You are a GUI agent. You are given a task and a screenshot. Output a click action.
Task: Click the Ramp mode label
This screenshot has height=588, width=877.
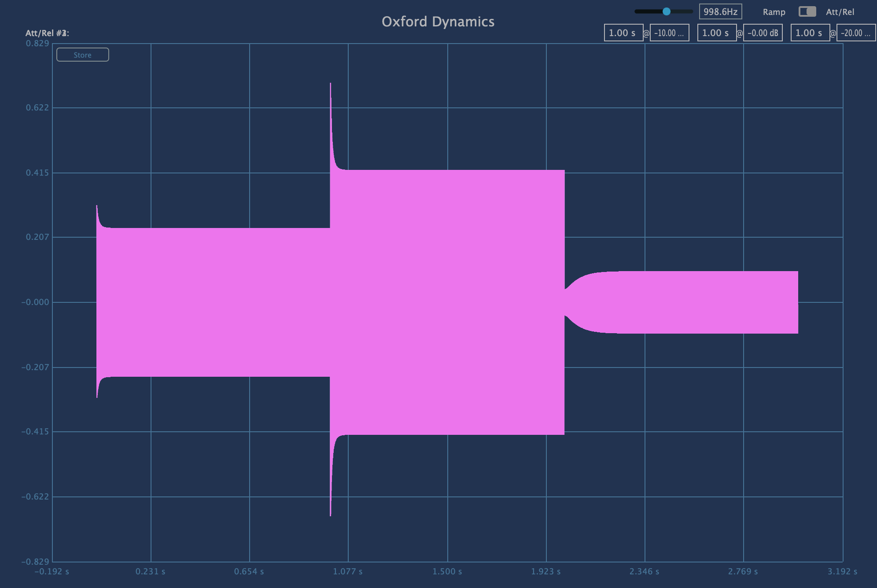pos(774,12)
